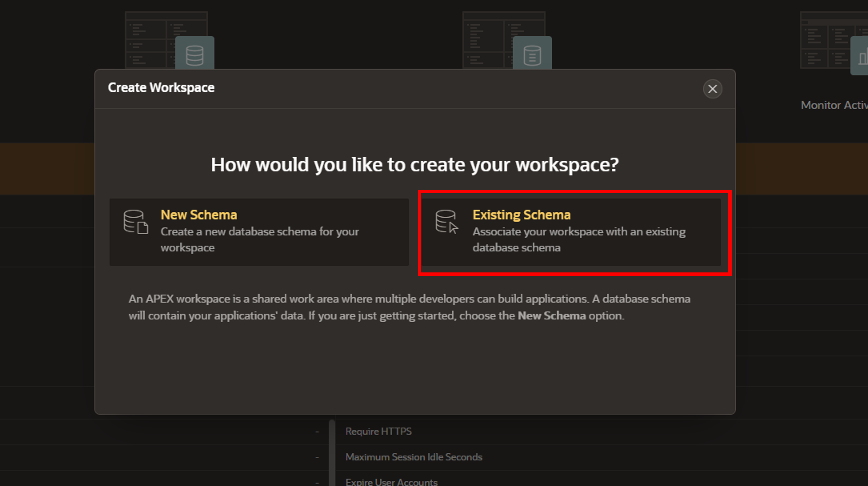Click the Existing Schema database cursor icon
The height and width of the screenshot is (486, 868).
tap(447, 222)
